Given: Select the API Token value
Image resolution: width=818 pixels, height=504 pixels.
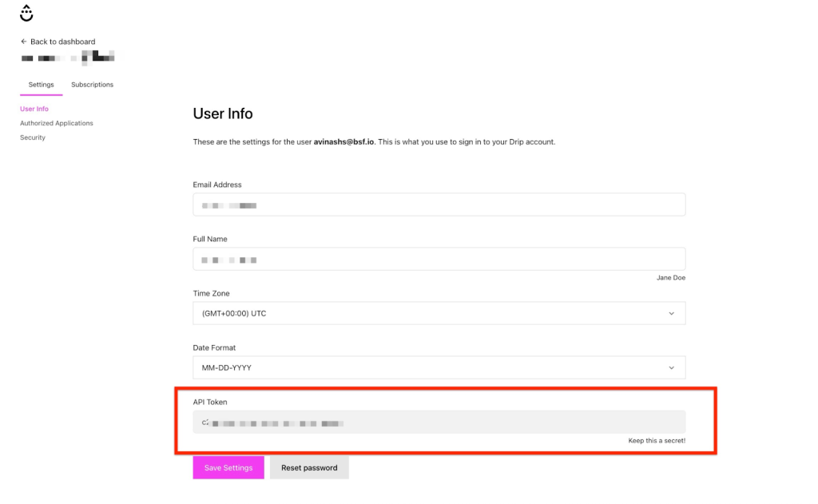Looking at the screenshot, I should coord(439,422).
